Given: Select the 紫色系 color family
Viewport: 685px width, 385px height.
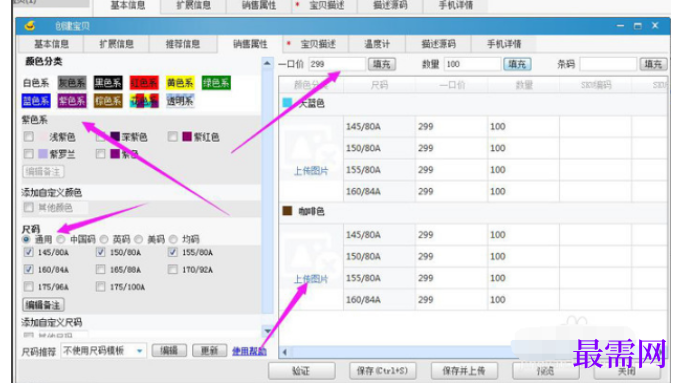Looking at the screenshot, I should point(72,101).
